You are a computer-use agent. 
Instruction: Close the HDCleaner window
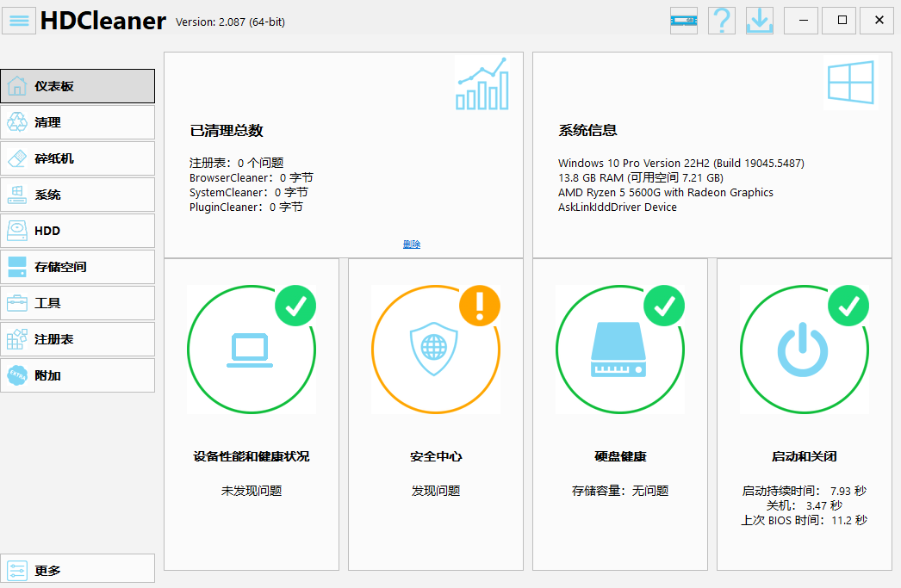[x=877, y=21]
